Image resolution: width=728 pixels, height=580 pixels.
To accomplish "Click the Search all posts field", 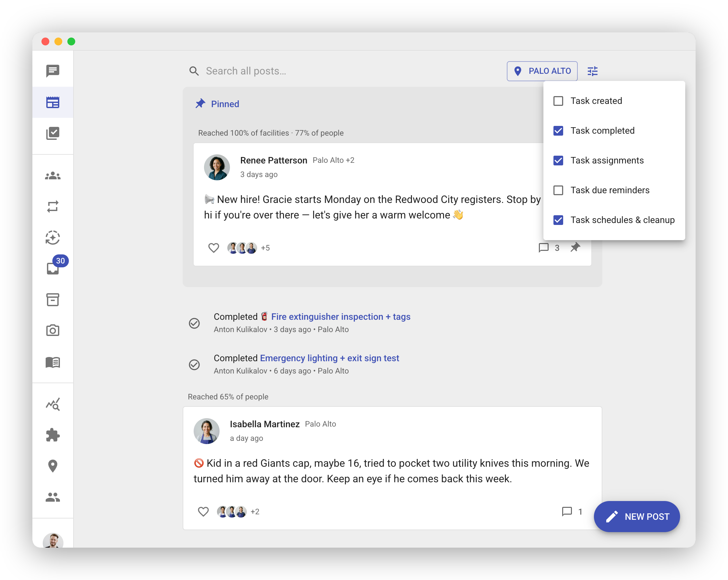I will coord(351,71).
